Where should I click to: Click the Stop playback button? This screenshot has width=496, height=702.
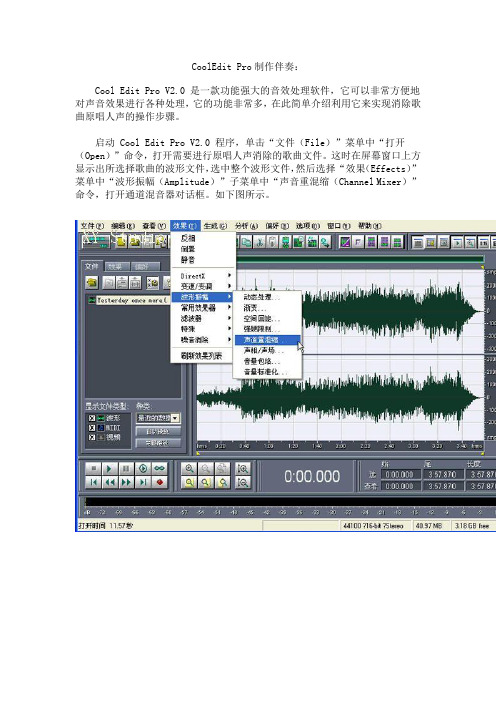point(93,468)
